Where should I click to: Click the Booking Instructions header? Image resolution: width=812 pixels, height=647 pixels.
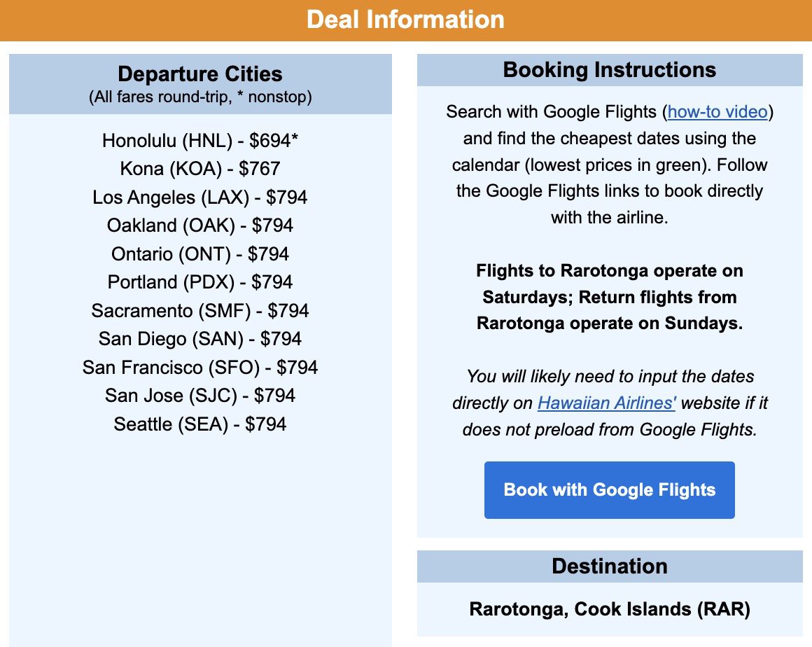[x=609, y=69]
